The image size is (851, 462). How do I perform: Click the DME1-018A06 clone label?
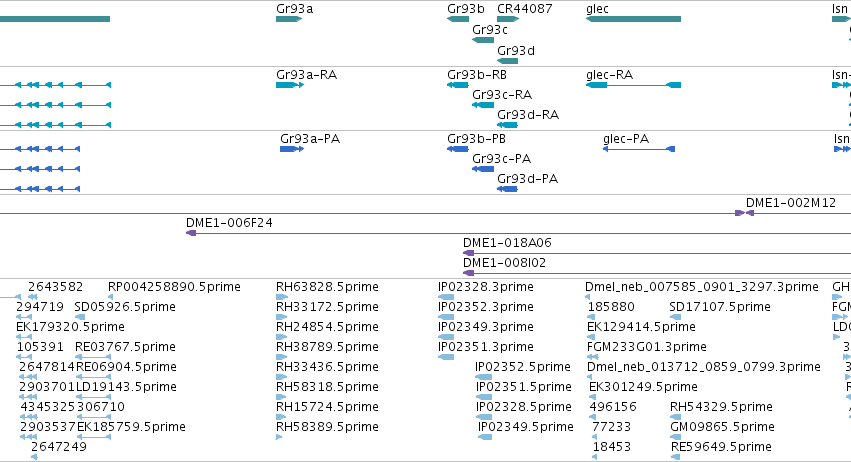(x=507, y=243)
